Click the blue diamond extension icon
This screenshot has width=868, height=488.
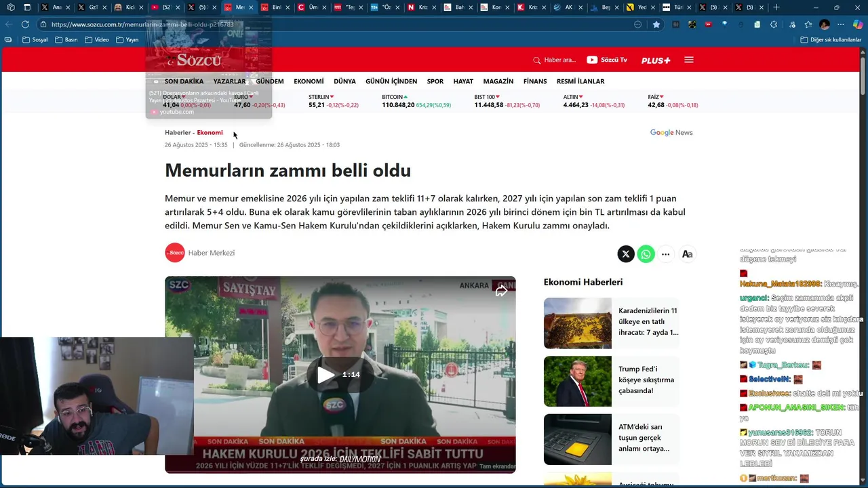(x=724, y=24)
